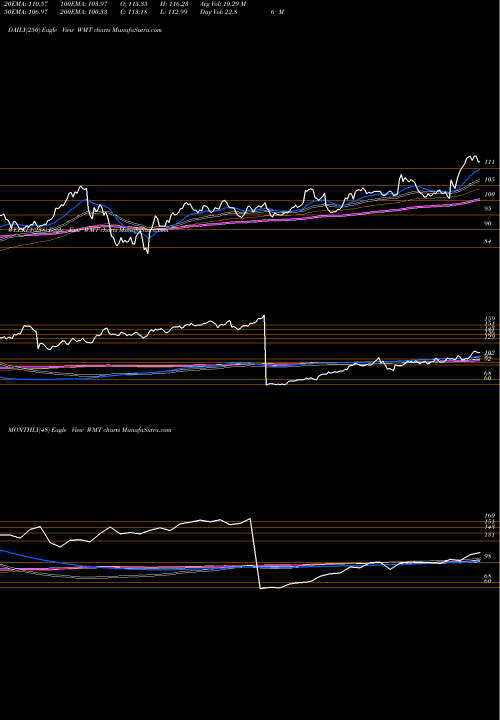
Task: Click the 111 price label on daily chart
Action: (489, 163)
